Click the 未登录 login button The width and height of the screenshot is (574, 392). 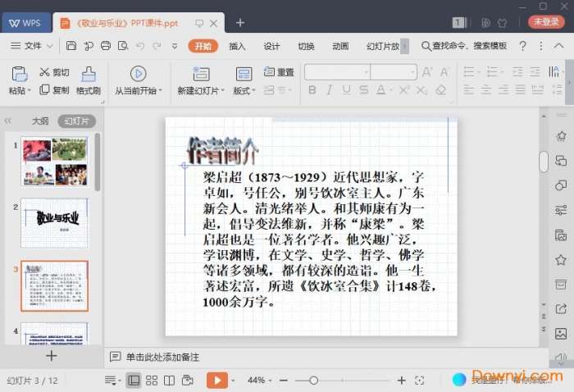pyautogui.click(x=547, y=21)
